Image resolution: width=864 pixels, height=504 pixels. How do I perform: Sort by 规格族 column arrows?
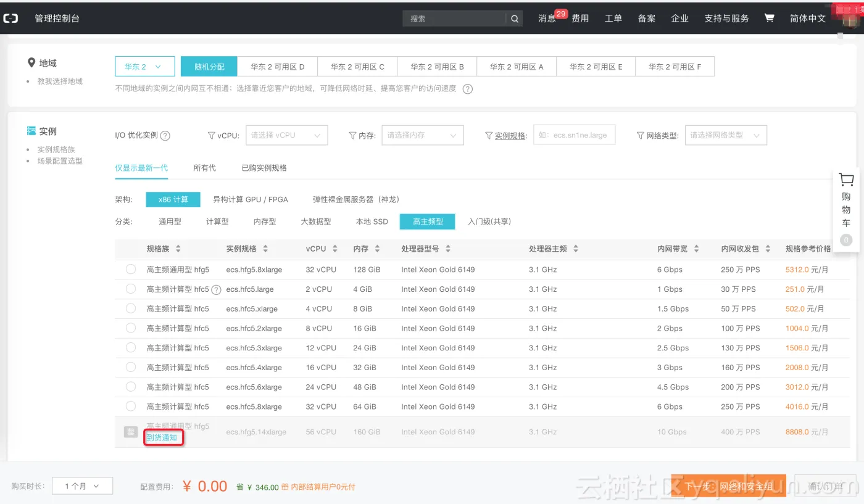coord(178,249)
